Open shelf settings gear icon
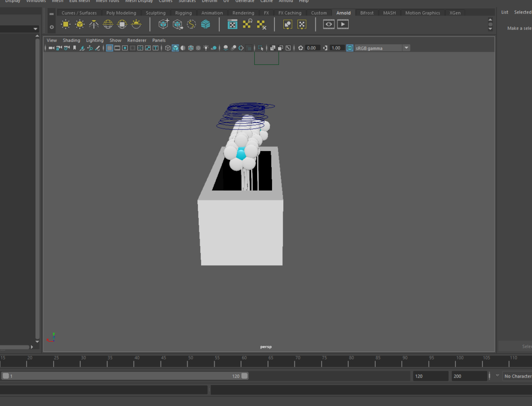532x406 pixels. [52, 27]
